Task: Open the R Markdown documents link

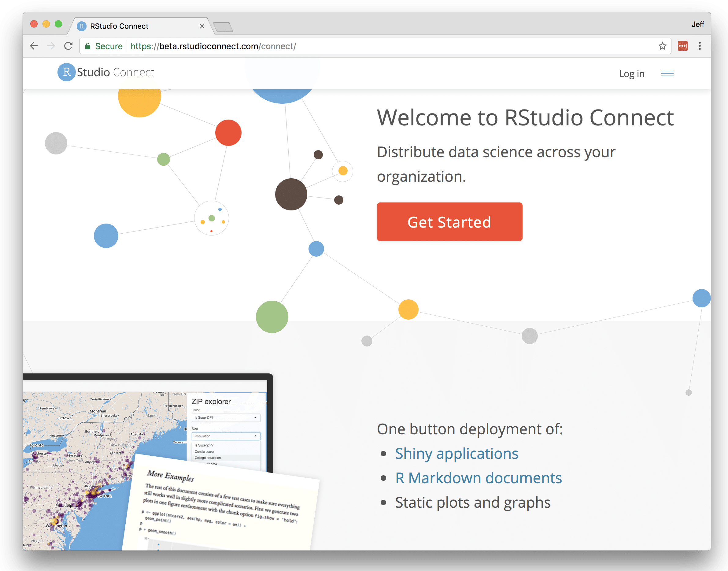Action: [478, 478]
